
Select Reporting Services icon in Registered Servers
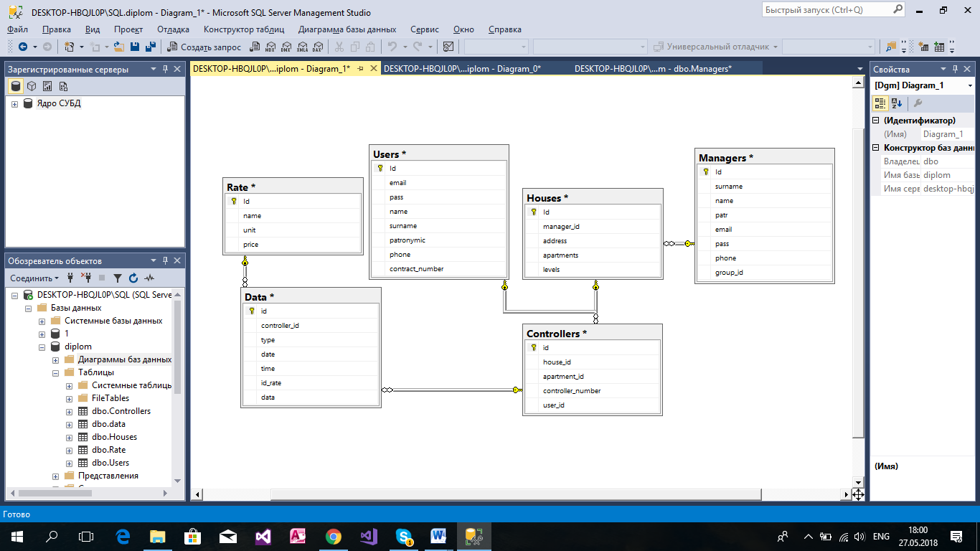coord(47,86)
